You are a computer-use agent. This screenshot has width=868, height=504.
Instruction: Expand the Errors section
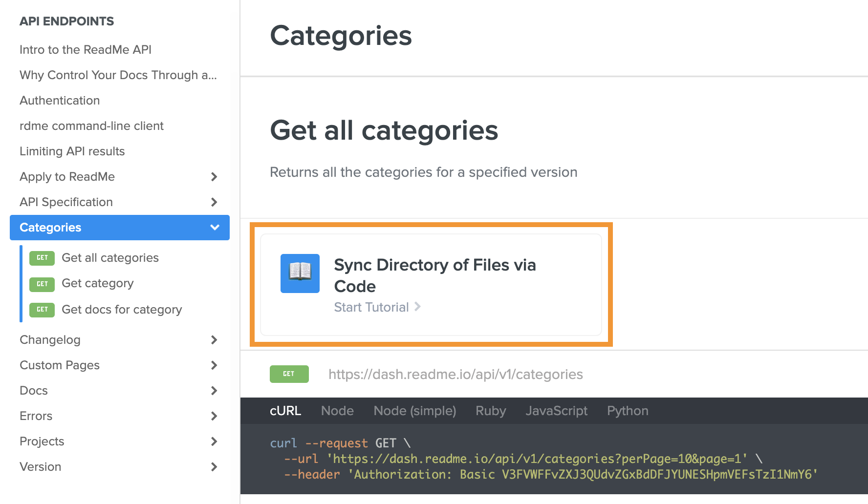tap(214, 416)
